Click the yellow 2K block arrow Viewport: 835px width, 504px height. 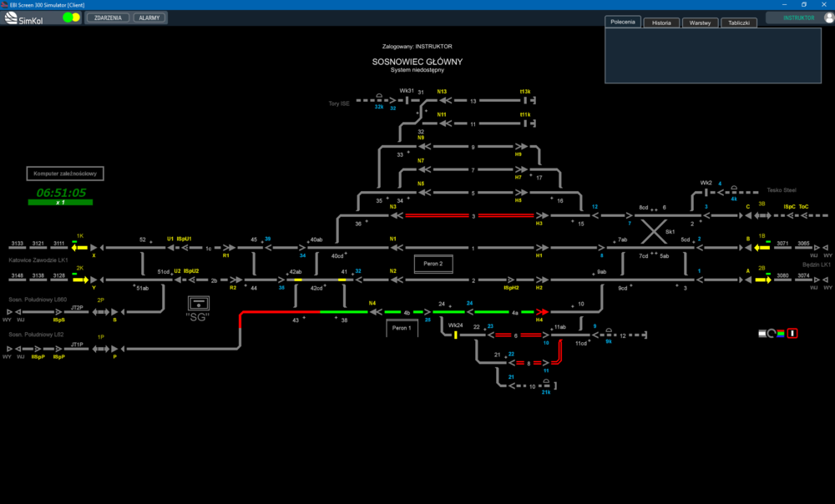(80, 280)
